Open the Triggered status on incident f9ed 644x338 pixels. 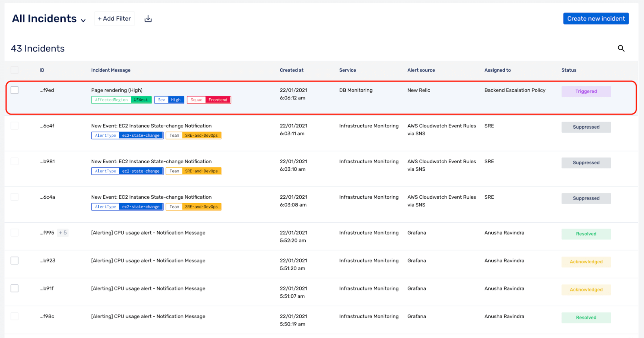click(x=586, y=92)
